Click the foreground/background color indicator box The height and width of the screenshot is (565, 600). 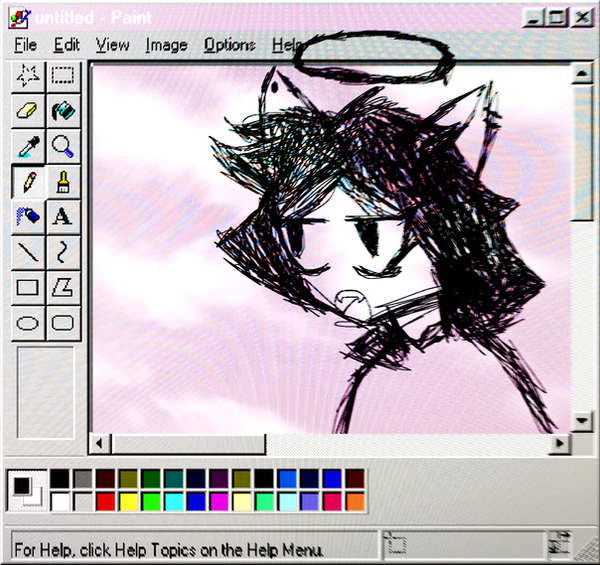(x=27, y=490)
